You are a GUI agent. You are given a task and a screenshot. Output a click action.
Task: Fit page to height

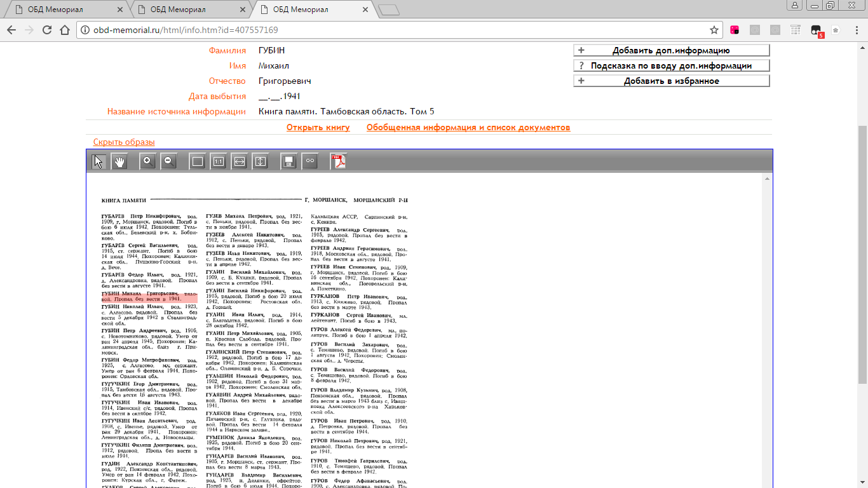coord(260,161)
